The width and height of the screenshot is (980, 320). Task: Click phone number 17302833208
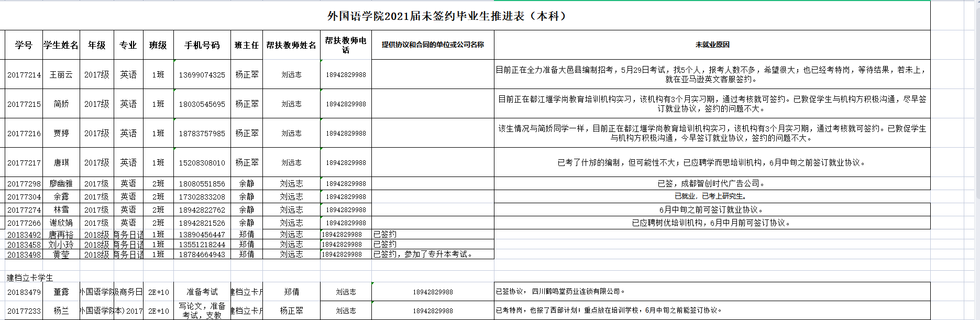pyautogui.click(x=202, y=196)
